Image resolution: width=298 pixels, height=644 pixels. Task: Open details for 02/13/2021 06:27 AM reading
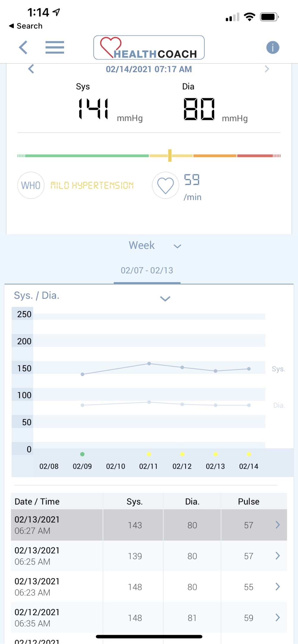coord(277,525)
